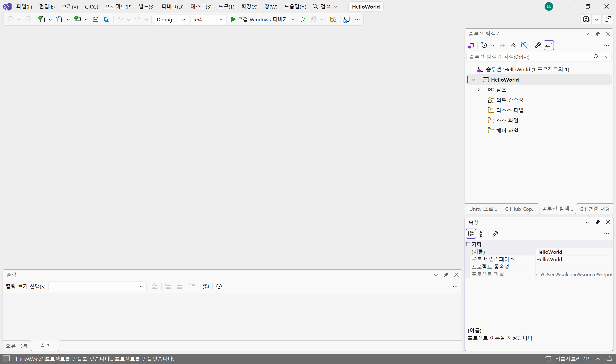Screen dimensions: 616x364
Task: Switch to the Git 변경 내용 tab
Action: [x=594, y=209]
